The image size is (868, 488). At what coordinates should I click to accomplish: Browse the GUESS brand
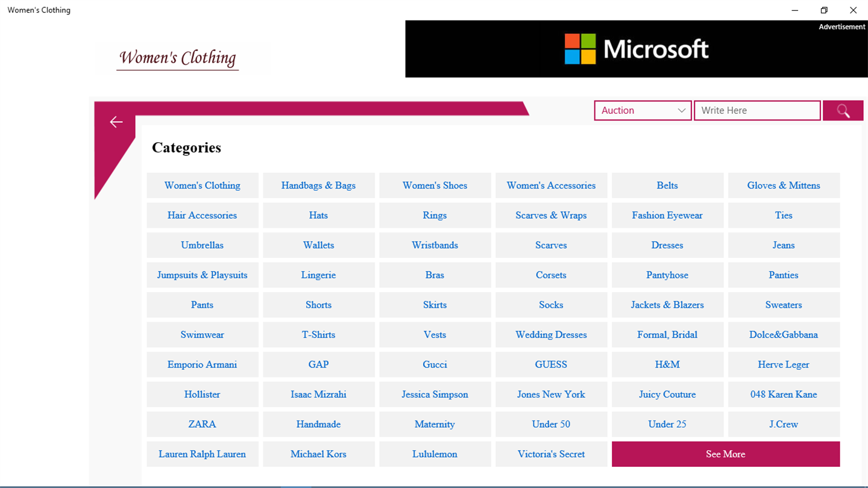(552, 364)
